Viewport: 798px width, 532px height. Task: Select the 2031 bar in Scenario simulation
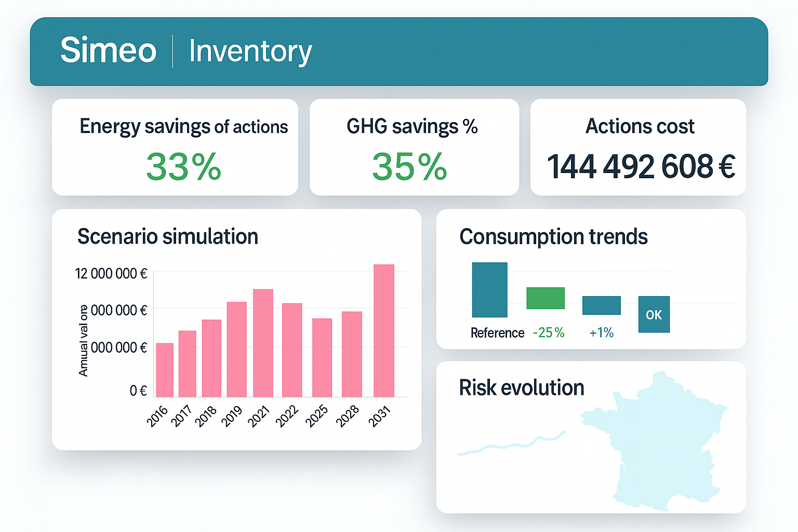click(384, 331)
